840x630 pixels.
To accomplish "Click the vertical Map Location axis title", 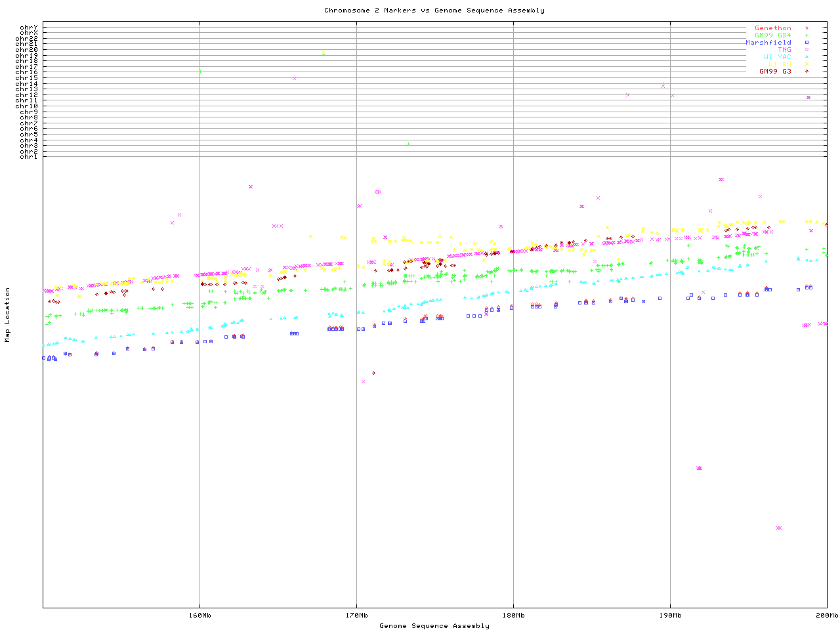I will pyautogui.click(x=8, y=315).
